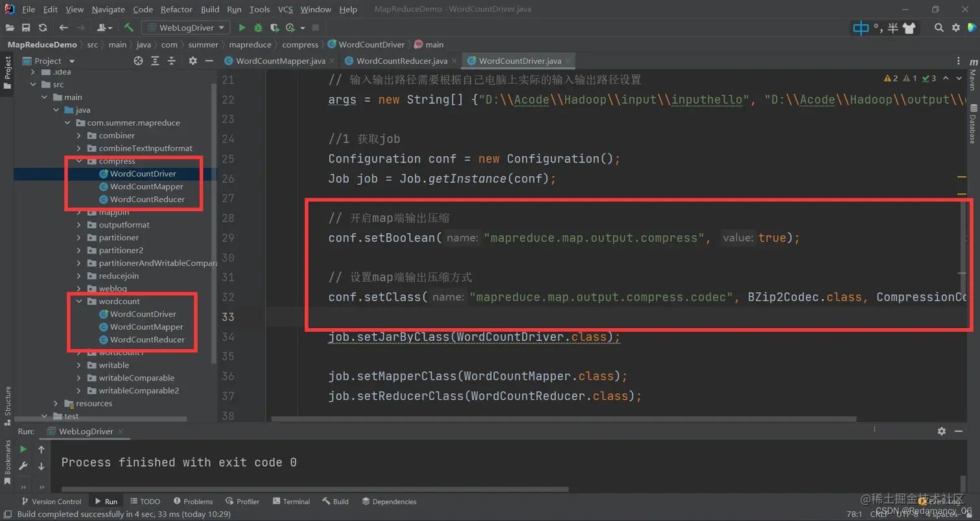The width and height of the screenshot is (980, 521).
Task: Open the Database side panel
Action: [973, 124]
